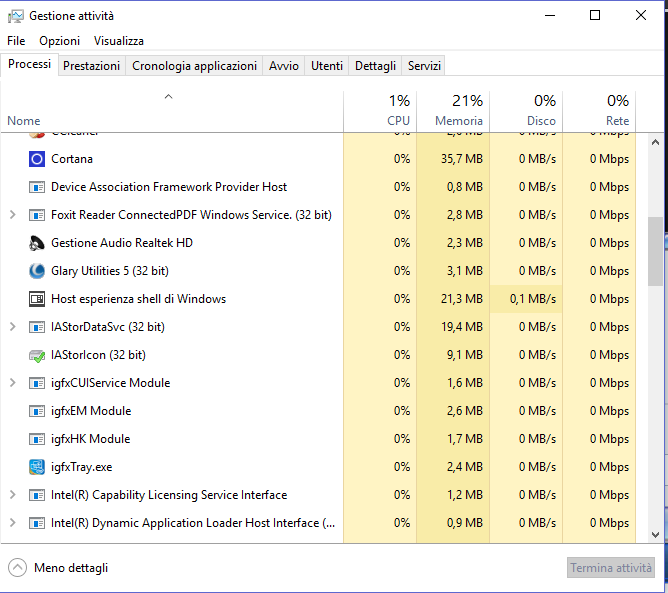This screenshot has height=593, width=668.
Task: Click the scrollbar up arrow
Action: coord(656,142)
